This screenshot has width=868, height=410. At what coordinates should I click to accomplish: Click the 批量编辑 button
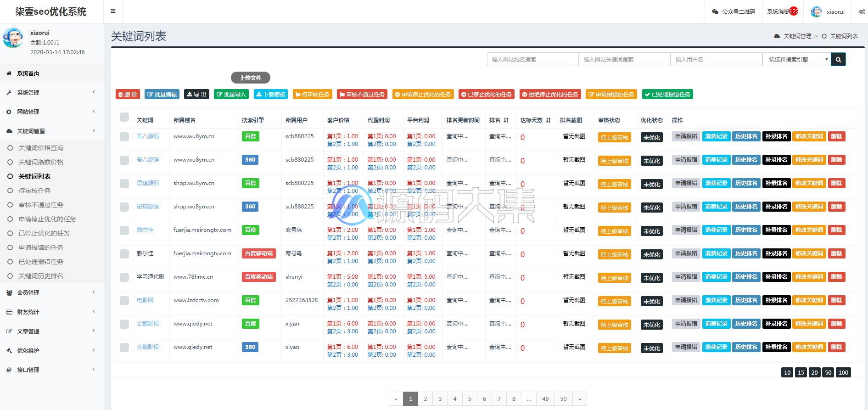[162, 94]
